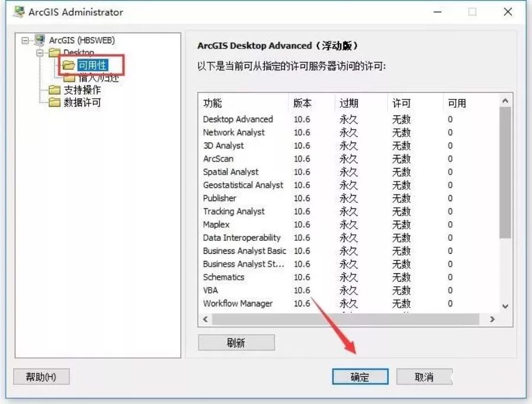The height and width of the screenshot is (404, 532).
Task: Collapse the Desktop tree node
Action: point(40,53)
